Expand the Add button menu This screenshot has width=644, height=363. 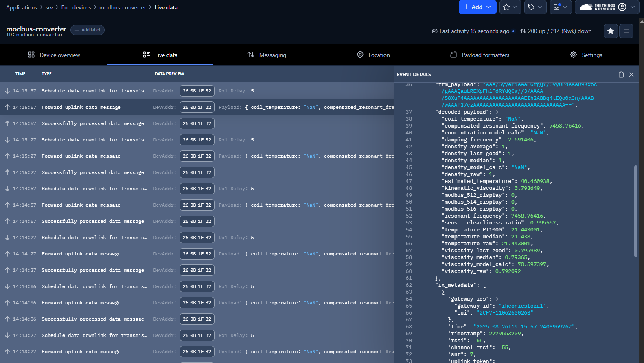[x=477, y=7]
